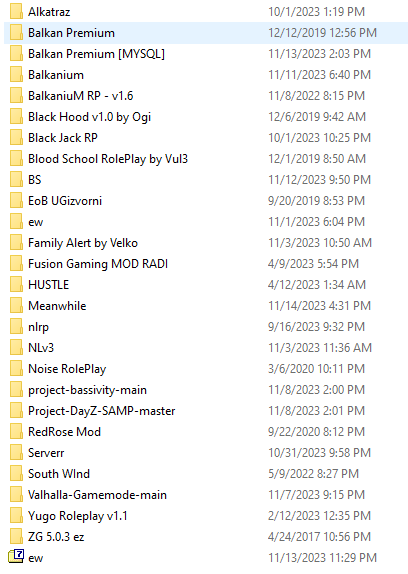
Task: Click the Balkan Premium [MYSQL] folder icon
Action: pyautogui.click(x=16, y=53)
